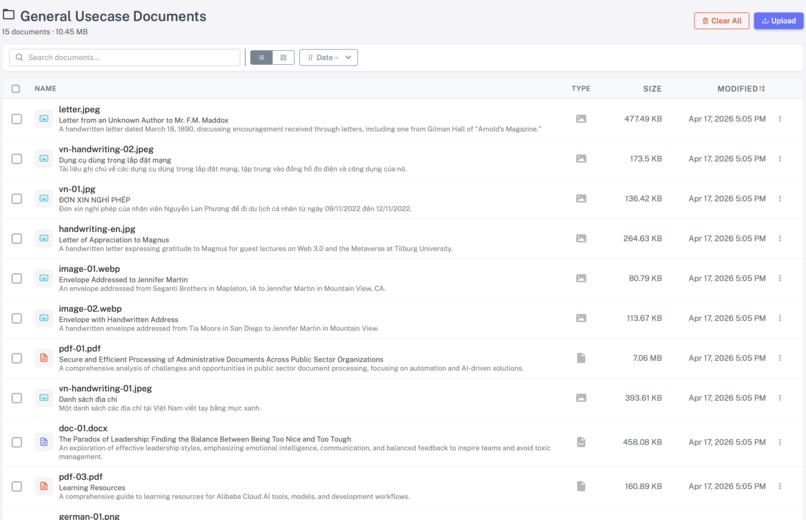Open the pdf-03.pdf file name

81,477
